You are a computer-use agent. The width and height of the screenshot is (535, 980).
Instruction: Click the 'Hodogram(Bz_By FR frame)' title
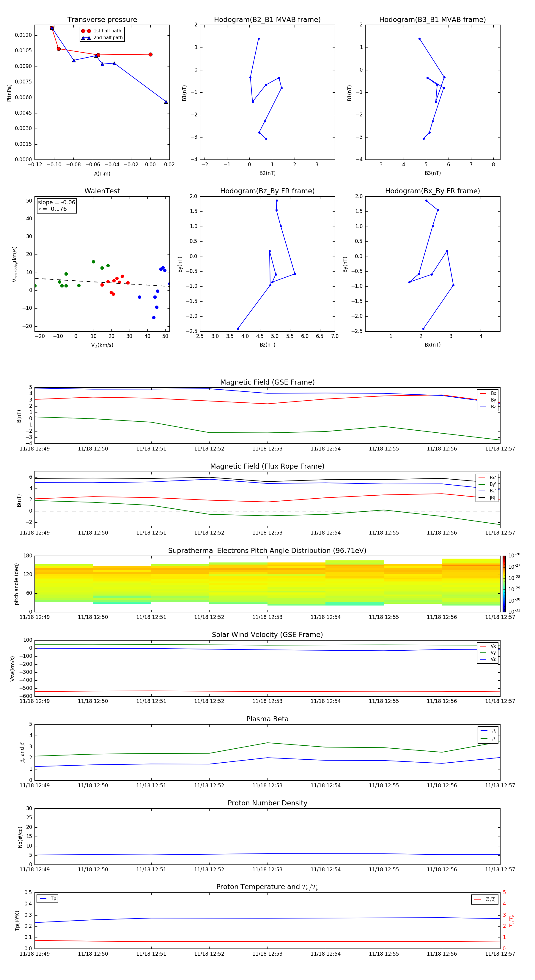(267, 191)
